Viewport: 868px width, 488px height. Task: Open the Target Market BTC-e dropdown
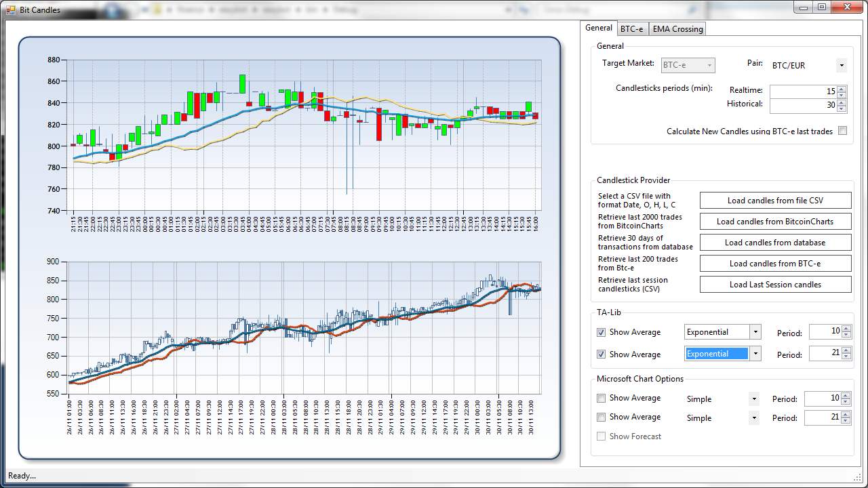point(688,65)
